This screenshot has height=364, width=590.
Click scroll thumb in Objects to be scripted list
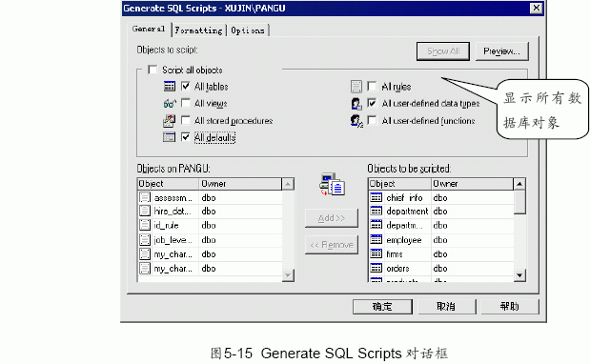(519, 202)
